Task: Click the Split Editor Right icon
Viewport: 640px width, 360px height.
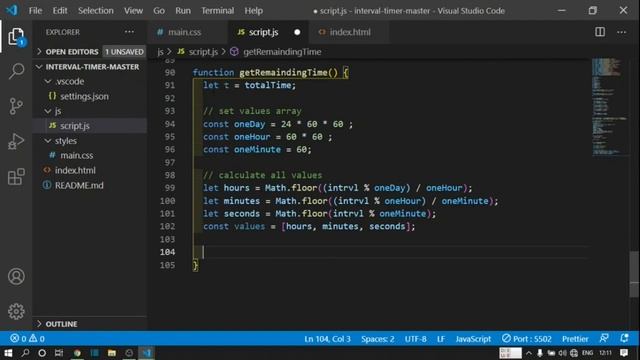Action: [600, 32]
